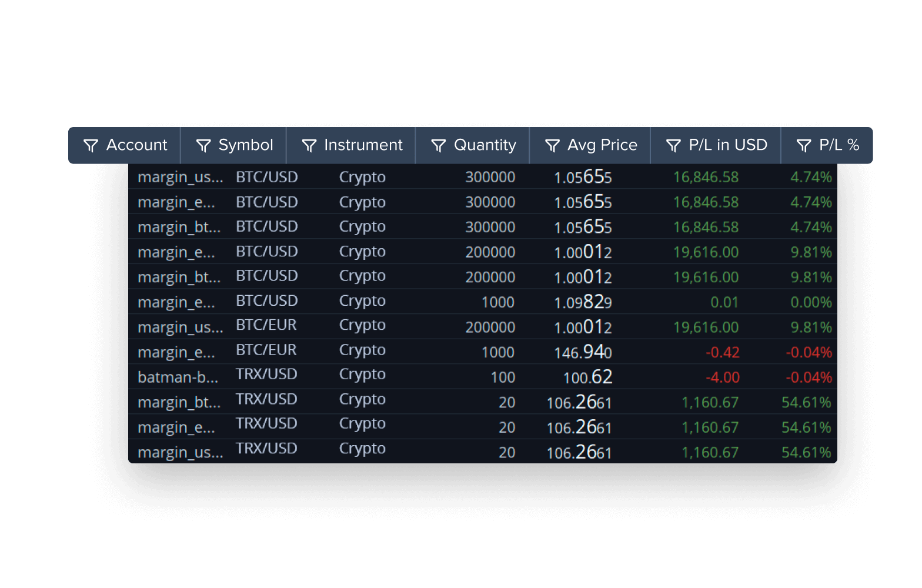Click the BTC/EUR row with quantity 1000

(x=483, y=352)
